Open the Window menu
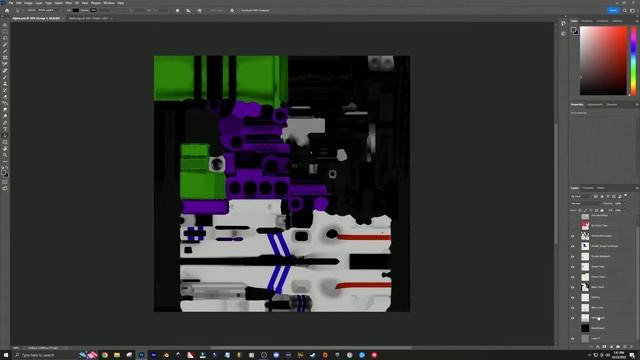The width and height of the screenshot is (640, 360). point(109,3)
